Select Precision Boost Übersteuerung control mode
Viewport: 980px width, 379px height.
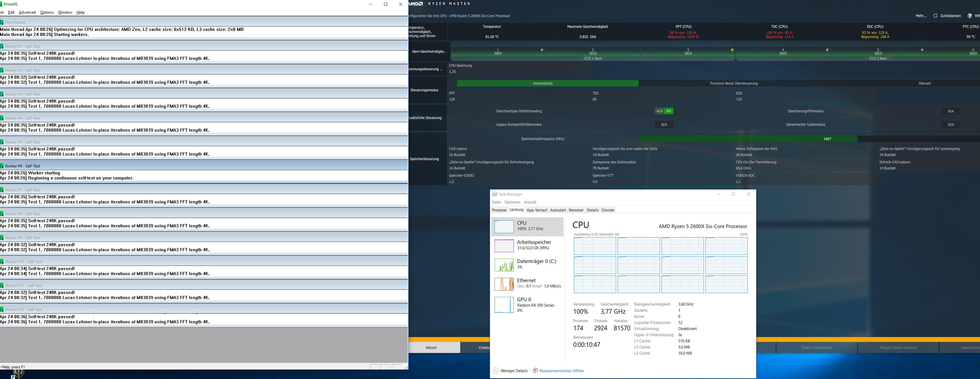point(733,83)
